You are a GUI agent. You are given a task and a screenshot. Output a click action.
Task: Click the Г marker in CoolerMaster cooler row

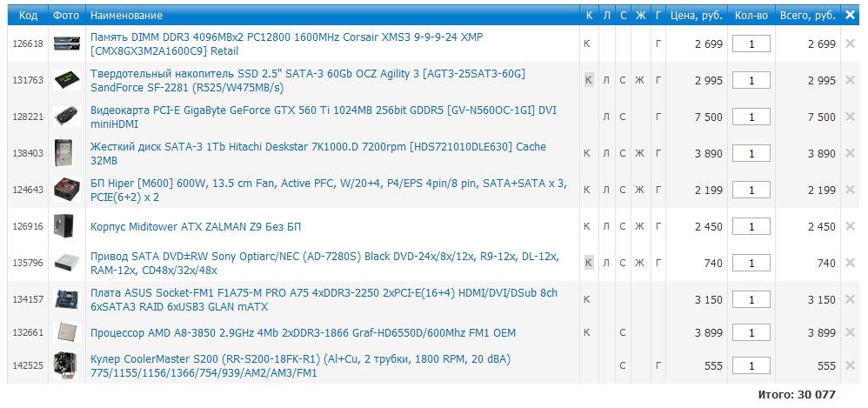[658, 366]
